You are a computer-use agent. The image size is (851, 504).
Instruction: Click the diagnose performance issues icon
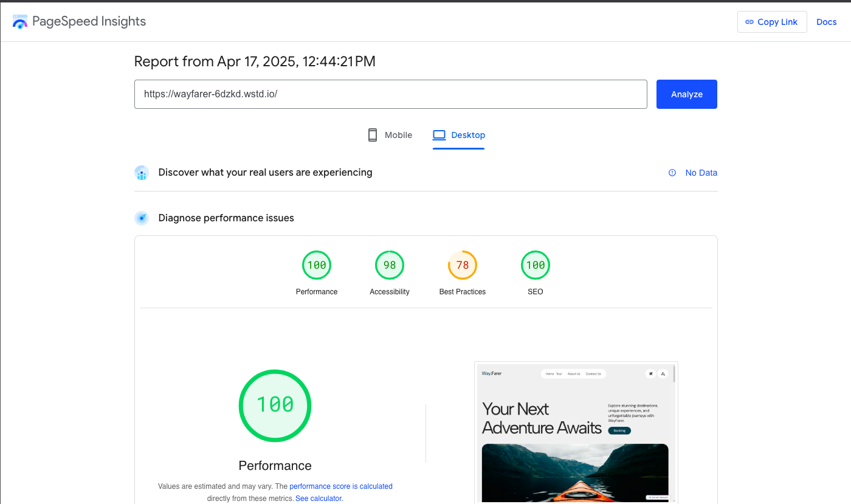tap(142, 218)
